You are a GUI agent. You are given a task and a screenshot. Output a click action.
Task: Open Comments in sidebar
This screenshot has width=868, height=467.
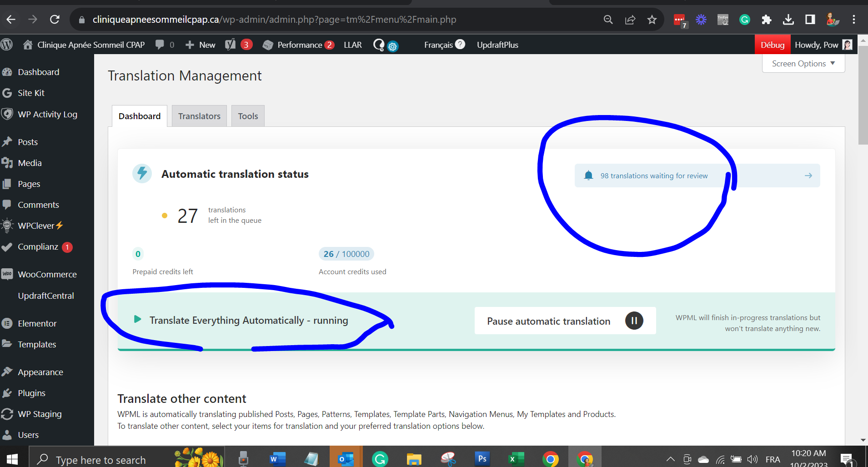tap(38, 205)
